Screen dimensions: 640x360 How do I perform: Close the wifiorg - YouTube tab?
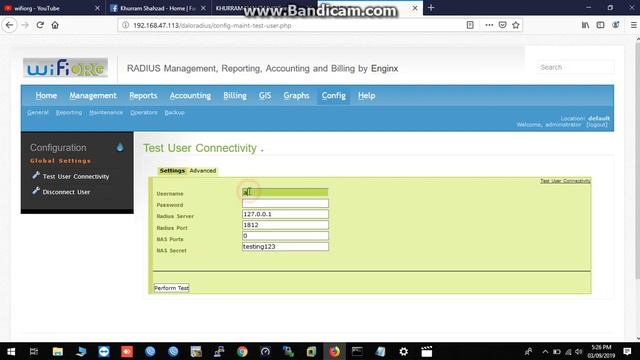pos(97,8)
